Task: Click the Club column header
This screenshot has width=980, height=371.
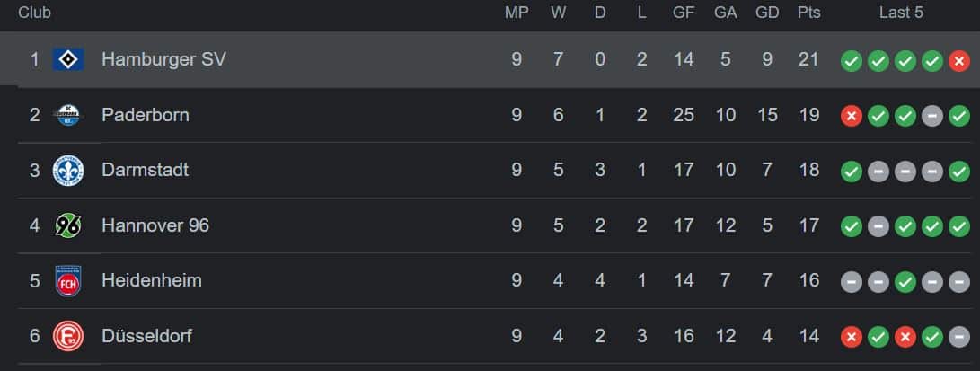Action: (34, 13)
